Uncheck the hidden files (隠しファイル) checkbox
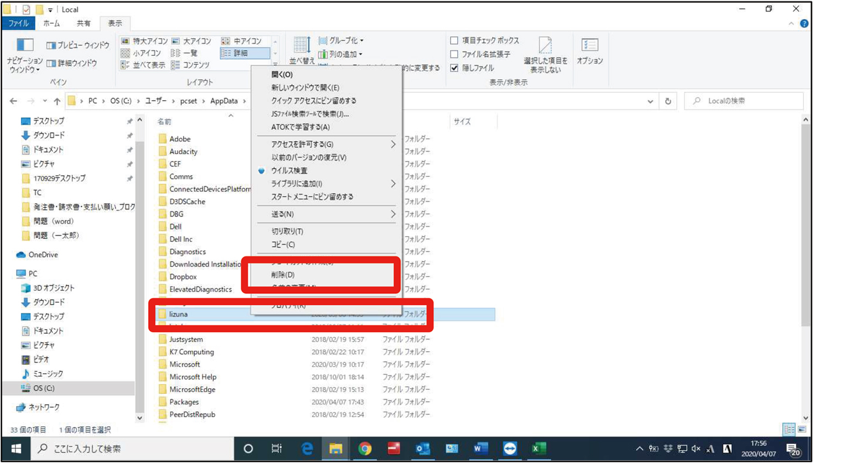This screenshot has height=463, width=868. (454, 68)
